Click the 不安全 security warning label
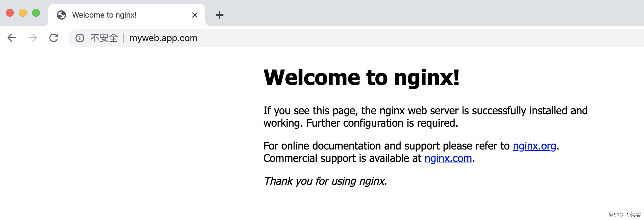The width and height of the screenshot is (644, 220). coord(104,38)
